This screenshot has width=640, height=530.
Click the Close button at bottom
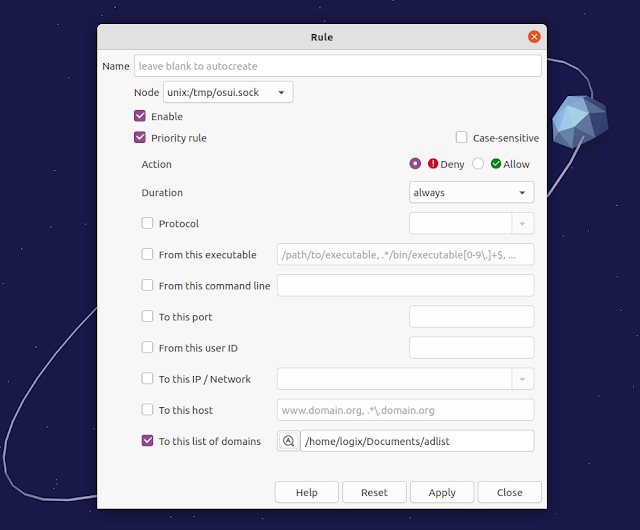509,492
